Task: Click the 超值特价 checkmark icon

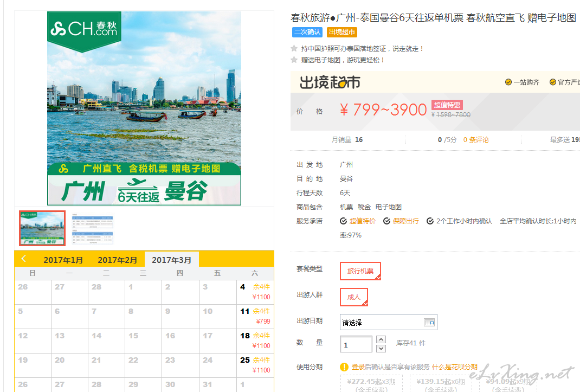Action: click(x=343, y=221)
